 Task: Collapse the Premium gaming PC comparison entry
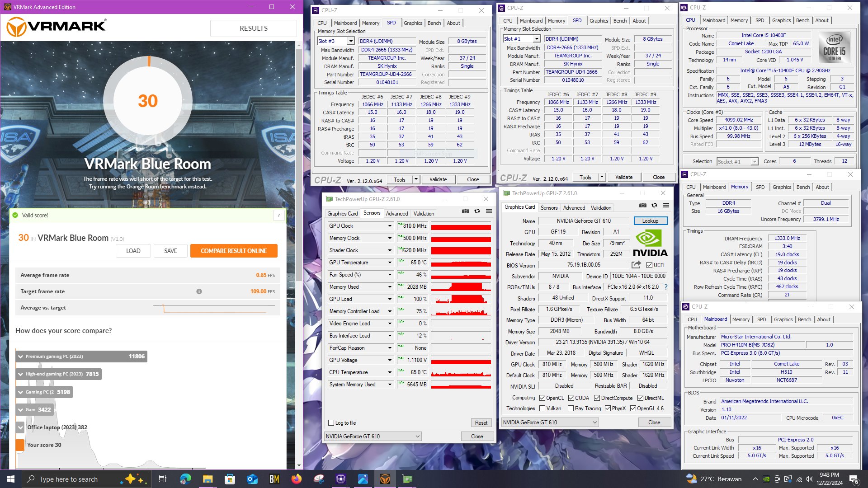click(x=20, y=357)
